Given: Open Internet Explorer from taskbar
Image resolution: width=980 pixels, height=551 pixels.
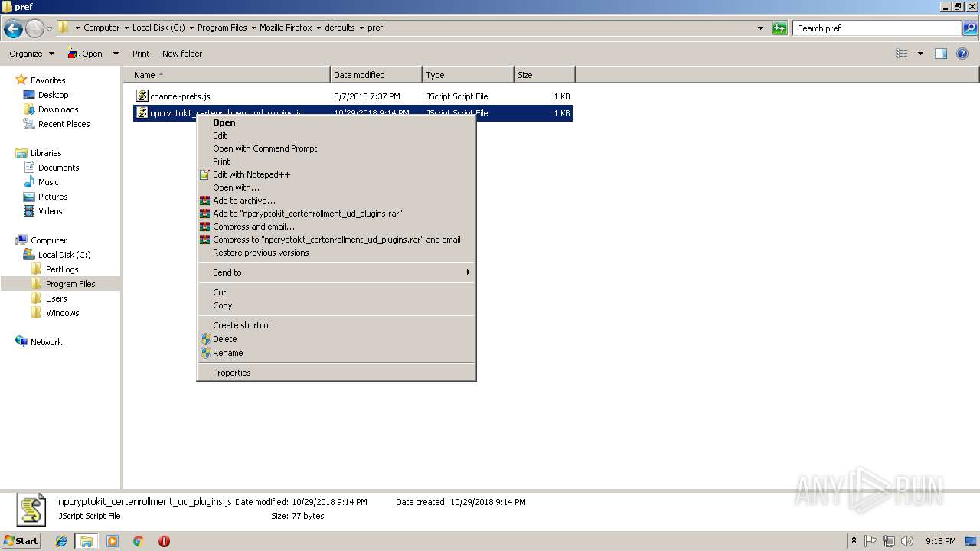Looking at the screenshot, I should tap(61, 541).
